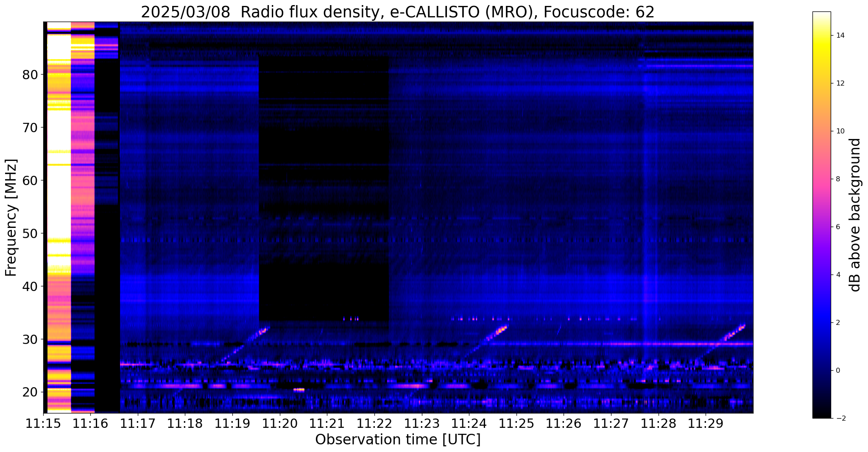This screenshot has height=452, width=868.
Task: Click the 11:17 time tick label
Action: pyautogui.click(x=138, y=424)
